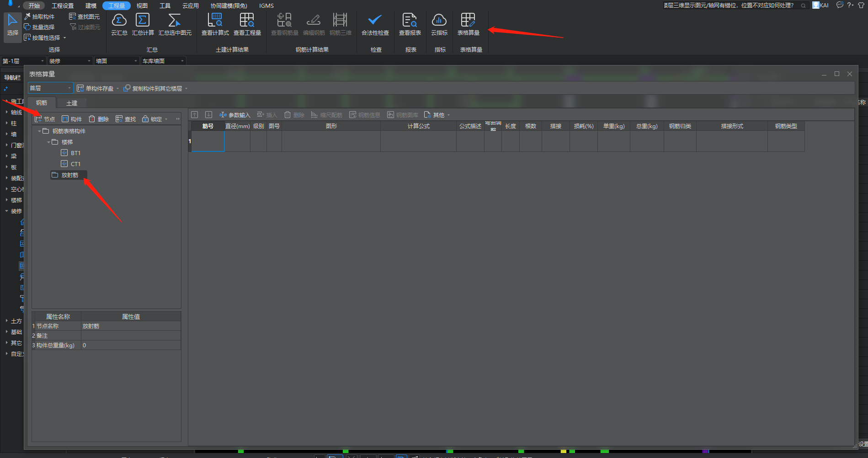Screen dimensions: 868x458
Task: Click the 查找图元 tool
Action: coord(85,16)
